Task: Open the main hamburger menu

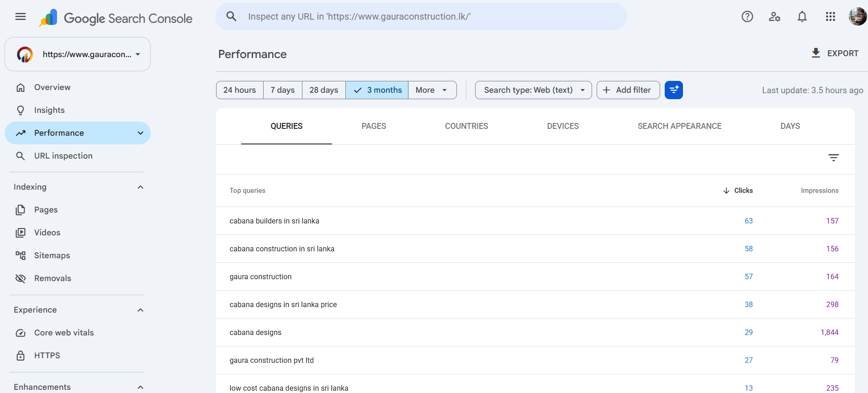Action: click(x=21, y=17)
